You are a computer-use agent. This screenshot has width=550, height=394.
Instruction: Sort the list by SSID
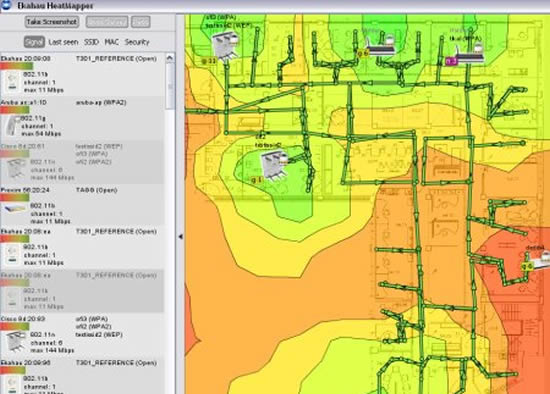pyautogui.click(x=91, y=42)
